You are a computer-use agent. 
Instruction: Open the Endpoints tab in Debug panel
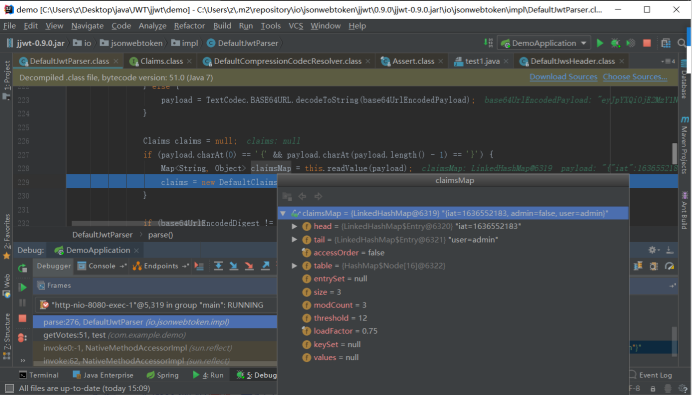click(x=161, y=266)
